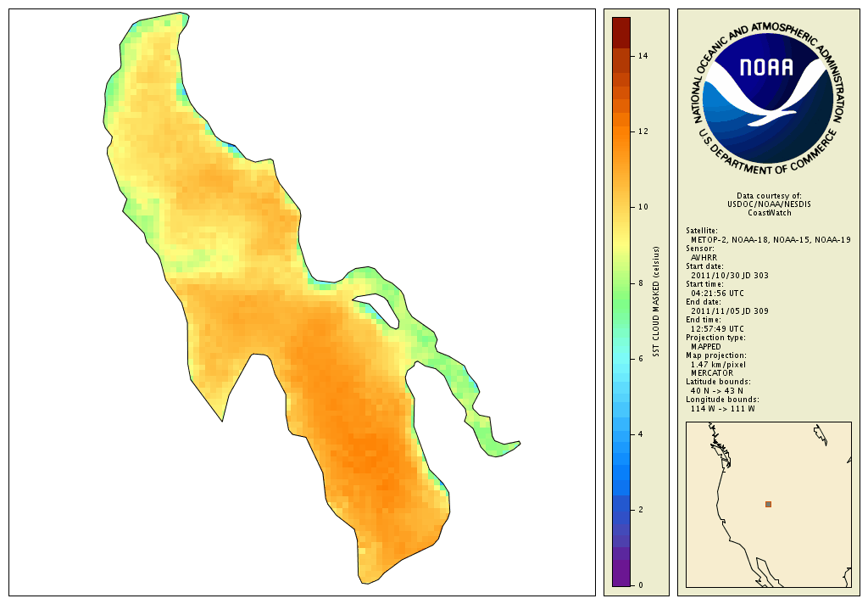
Task: Click the 'METOP-2, NOAA-18, NOAA-15, NOAA-19' text
Action: [771, 240]
